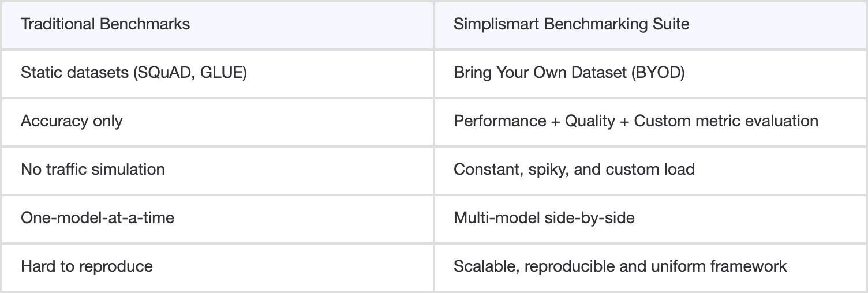Select the Static datasets (SQuAD, GLUE) cell

[134, 73]
